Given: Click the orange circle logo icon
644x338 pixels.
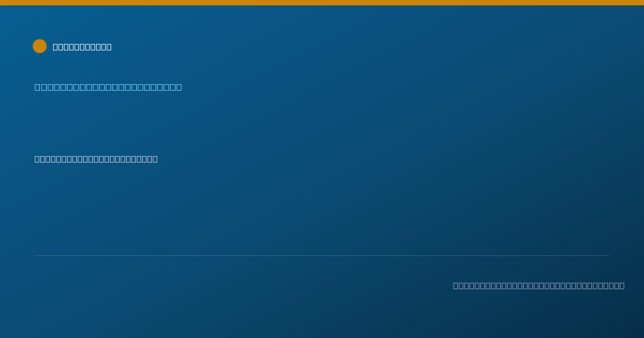Looking at the screenshot, I should tap(40, 46).
